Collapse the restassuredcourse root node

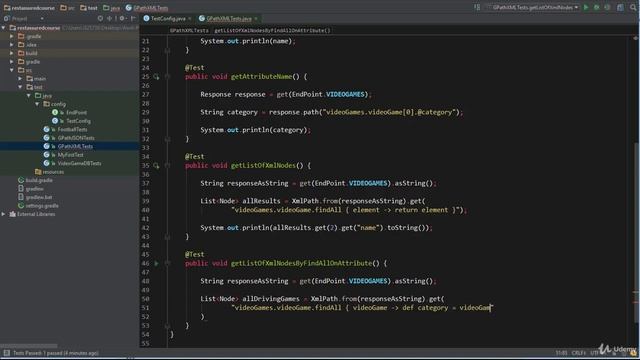[x=4, y=28]
